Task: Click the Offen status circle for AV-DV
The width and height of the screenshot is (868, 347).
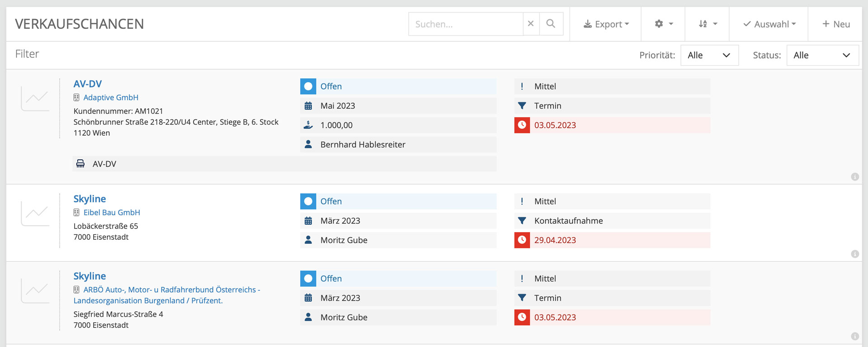Action: (x=308, y=86)
